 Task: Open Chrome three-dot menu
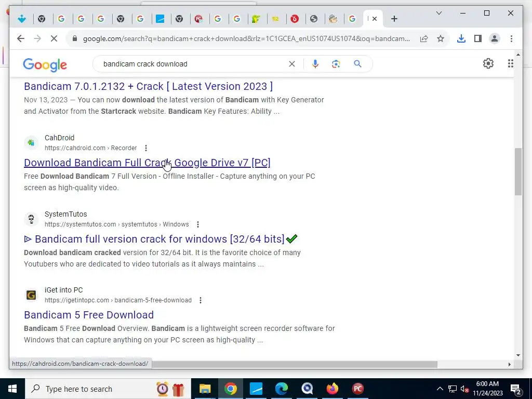coord(511,38)
